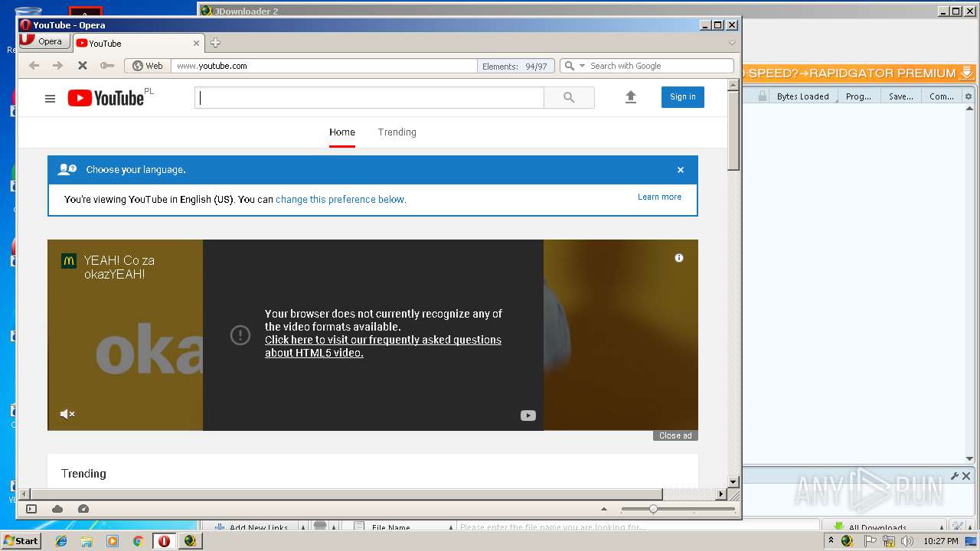Click the Opera Link cloud icon
980x551 pixels.
pyautogui.click(x=57, y=509)
